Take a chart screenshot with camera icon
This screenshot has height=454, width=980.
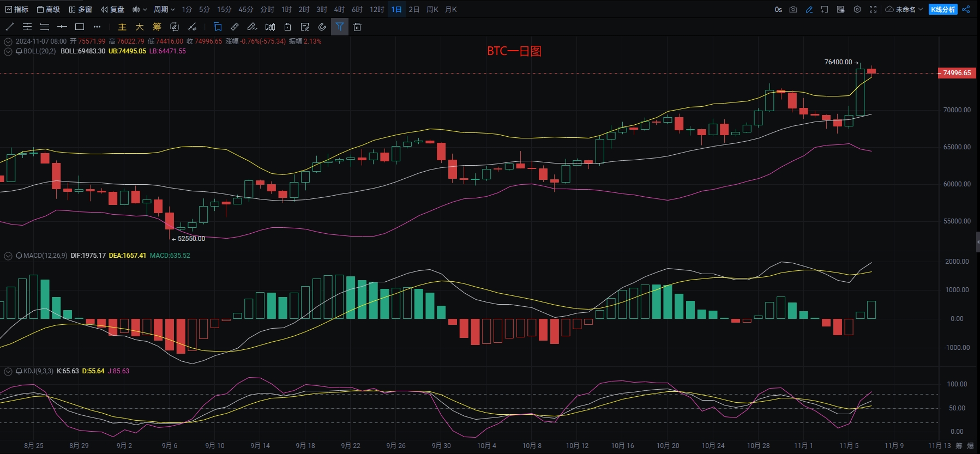pyautogui.click(x=793, y=9)
